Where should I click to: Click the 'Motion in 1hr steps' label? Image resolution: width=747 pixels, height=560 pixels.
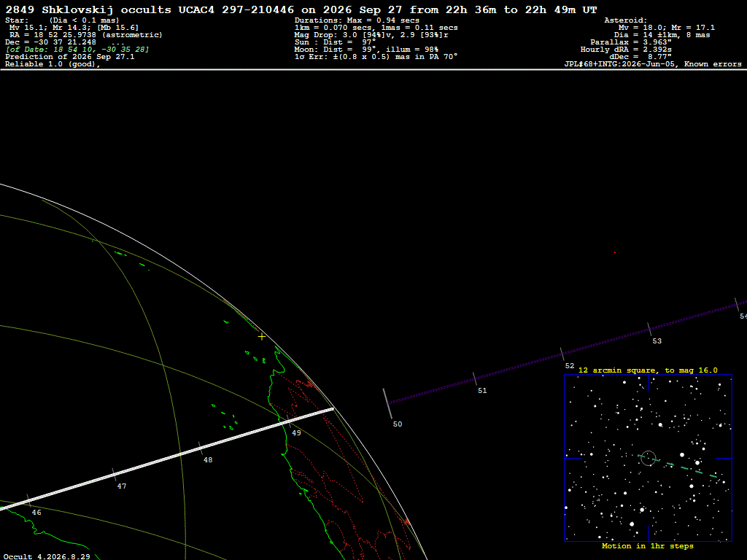(x=648, y=545)
